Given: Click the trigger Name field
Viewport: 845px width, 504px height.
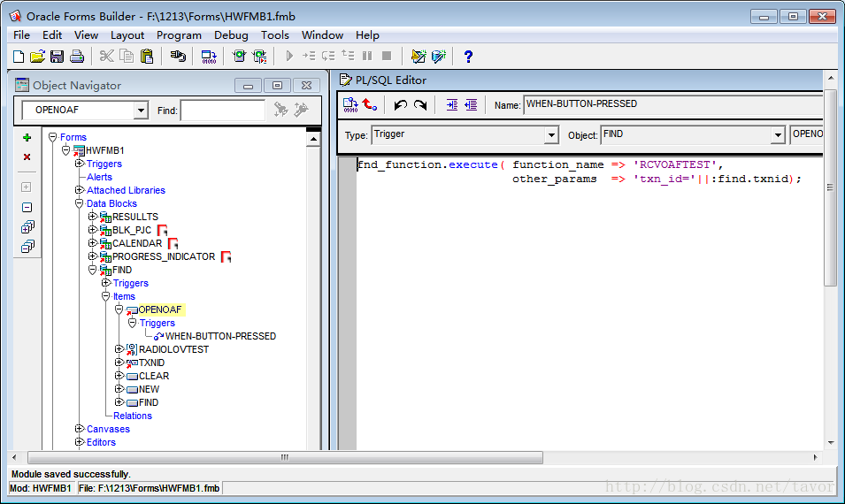Looking at the screenshot, I should coord(673,104).
